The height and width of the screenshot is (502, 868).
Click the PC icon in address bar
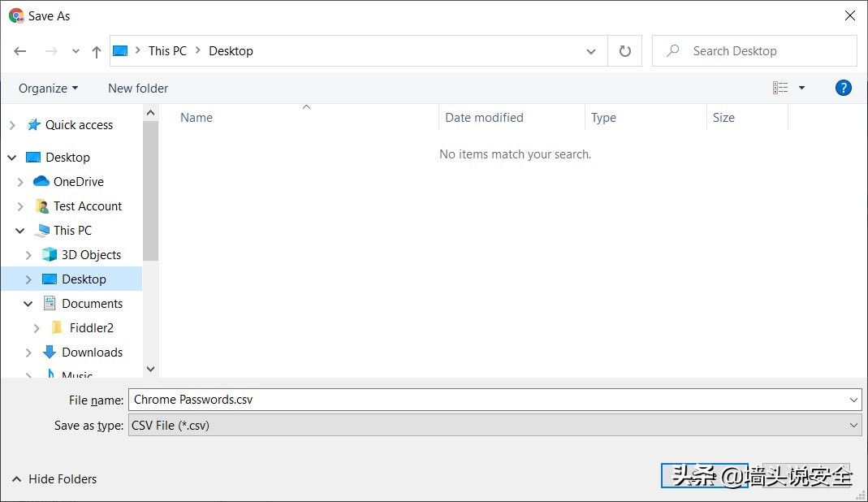(x=120, y=51)
